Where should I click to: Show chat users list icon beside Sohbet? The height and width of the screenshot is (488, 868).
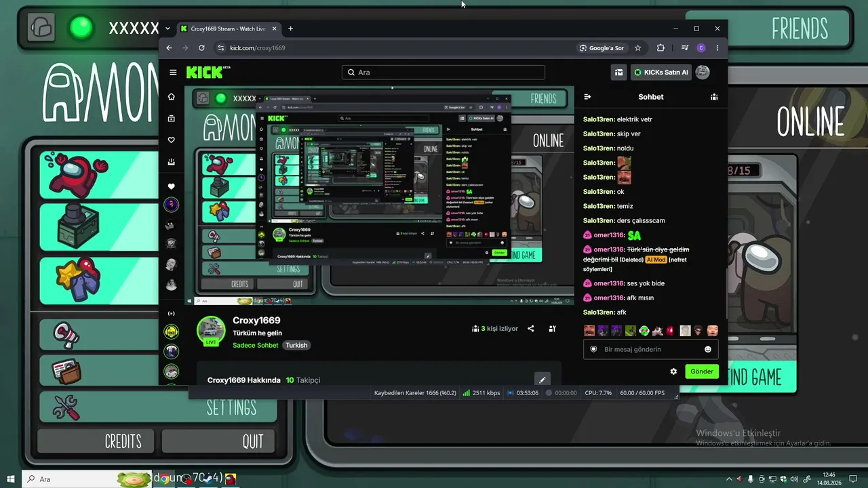click(x=714, y=97)
